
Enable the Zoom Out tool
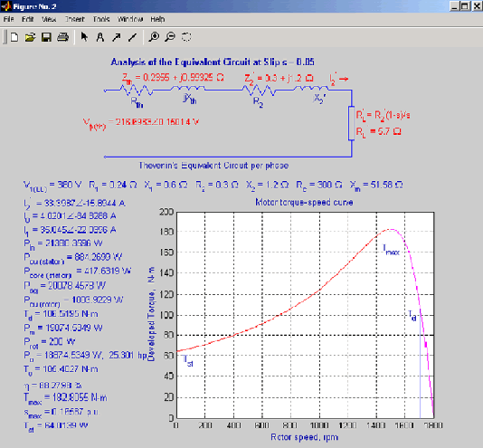(x=170, y=37)
